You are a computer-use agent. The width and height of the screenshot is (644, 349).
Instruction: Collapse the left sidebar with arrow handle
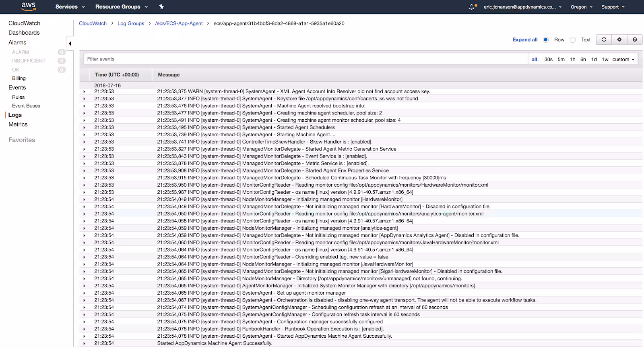pos(70,44)
